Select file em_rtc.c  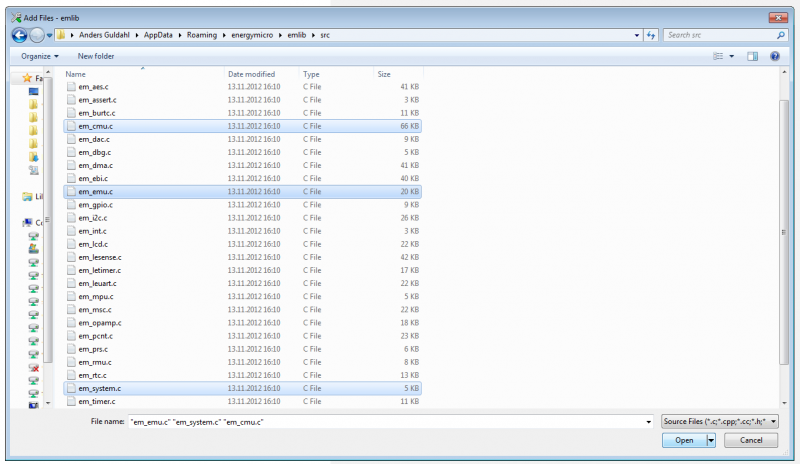(x=242, y=375)
